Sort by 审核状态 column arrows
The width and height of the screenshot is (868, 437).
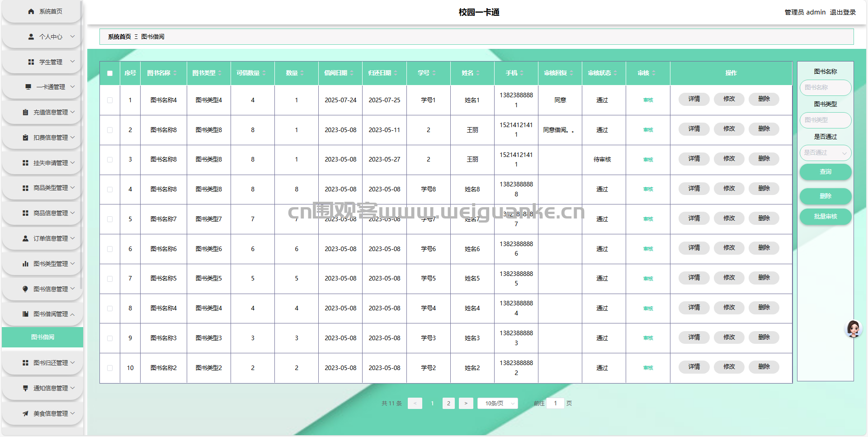click(615, 73)
